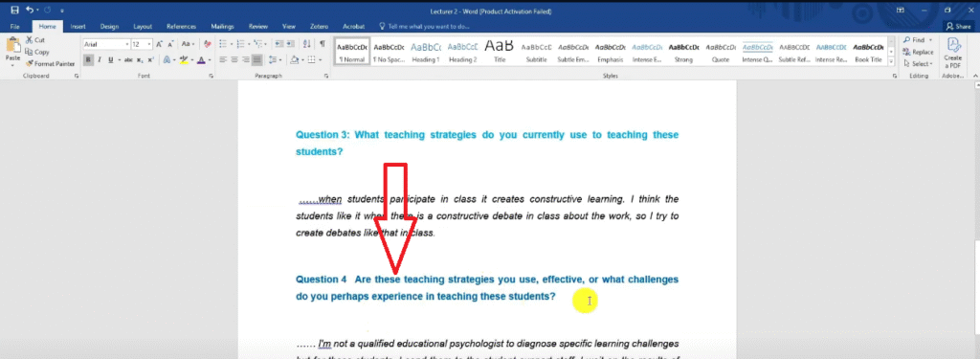Switch to the Layout tab
Screen dimensions: 980x359
[x=143, y=27]
